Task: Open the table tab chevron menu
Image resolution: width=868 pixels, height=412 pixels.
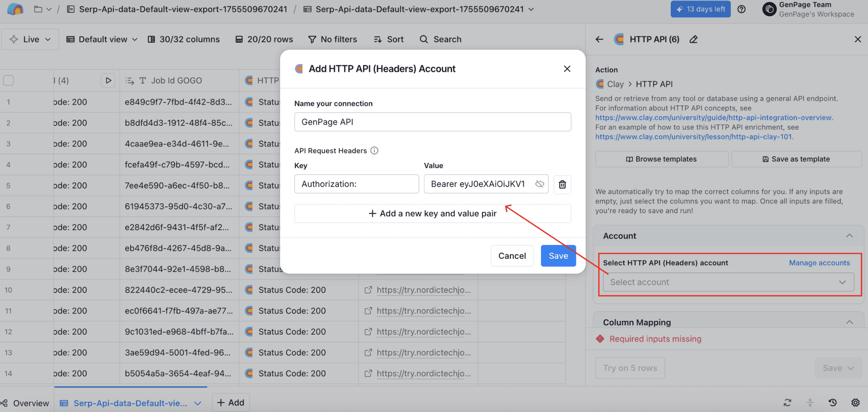Action: pos(198,403)
